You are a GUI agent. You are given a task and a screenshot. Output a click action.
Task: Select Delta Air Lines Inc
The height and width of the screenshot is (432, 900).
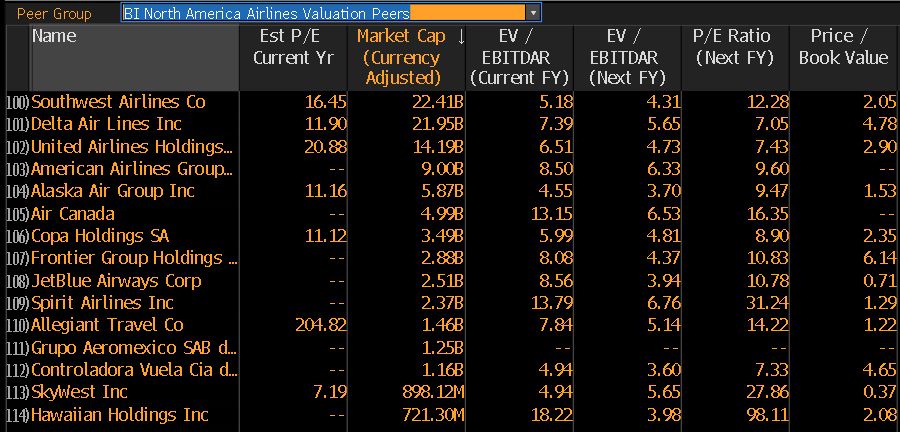[107, 124]
